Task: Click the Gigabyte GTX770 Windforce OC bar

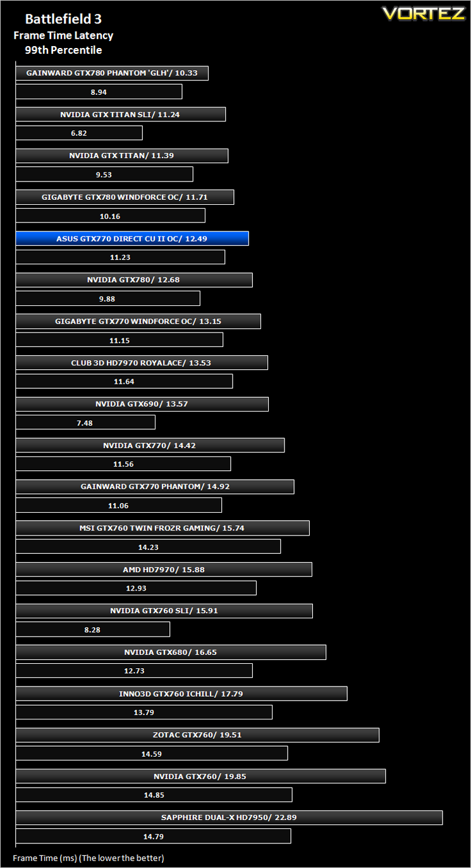Action: (138, 321)
